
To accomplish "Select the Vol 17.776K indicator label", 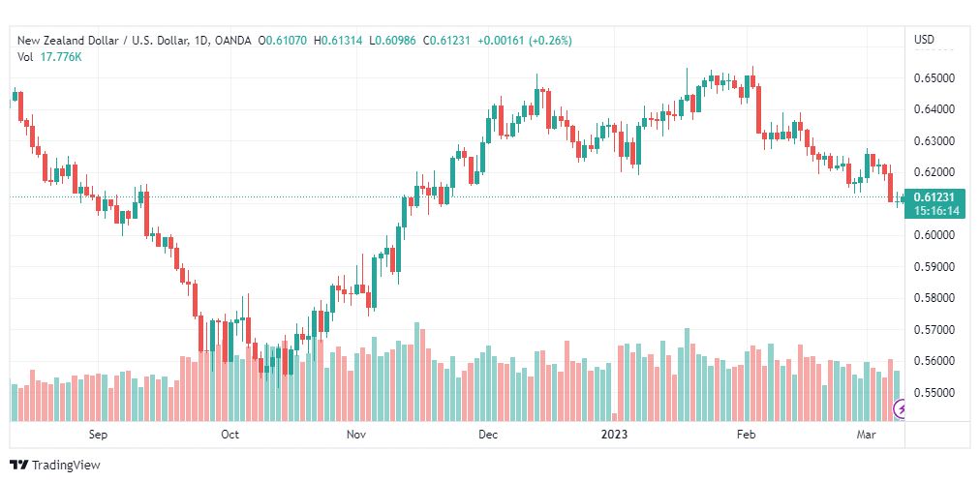I will pos(49,57).
